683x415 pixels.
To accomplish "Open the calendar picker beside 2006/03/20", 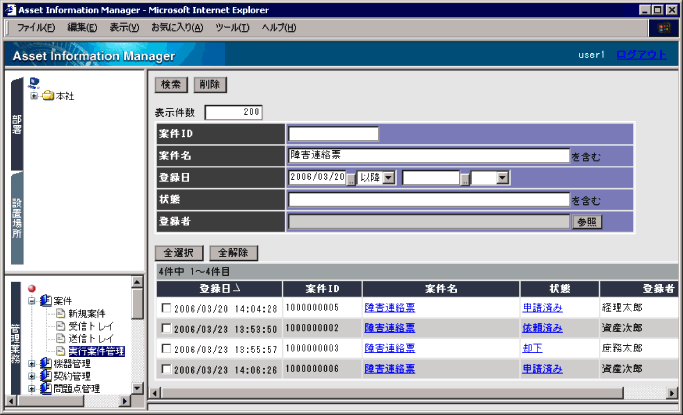I will [351, 179].
